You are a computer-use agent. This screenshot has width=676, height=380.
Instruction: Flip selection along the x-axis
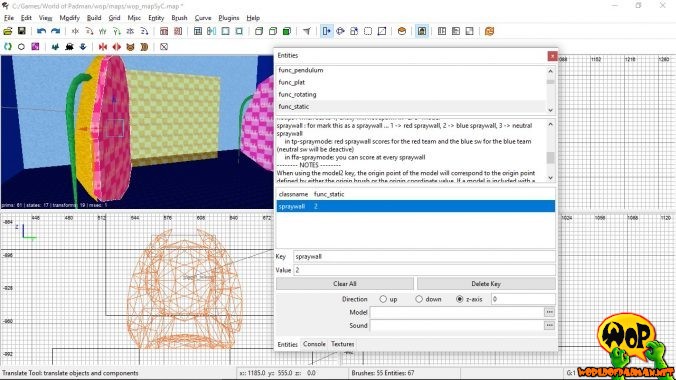tap(75, 31)
